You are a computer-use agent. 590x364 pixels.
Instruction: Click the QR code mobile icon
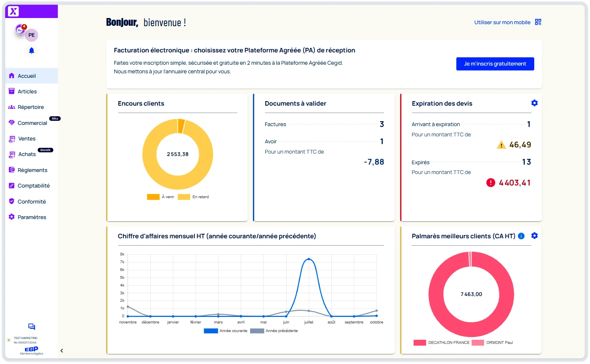tap(538, 22)
